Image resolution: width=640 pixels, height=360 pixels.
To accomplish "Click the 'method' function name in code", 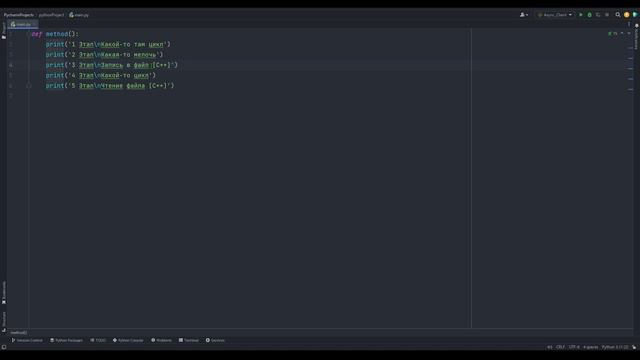I will pyautogui.click(x=57, y=34).
